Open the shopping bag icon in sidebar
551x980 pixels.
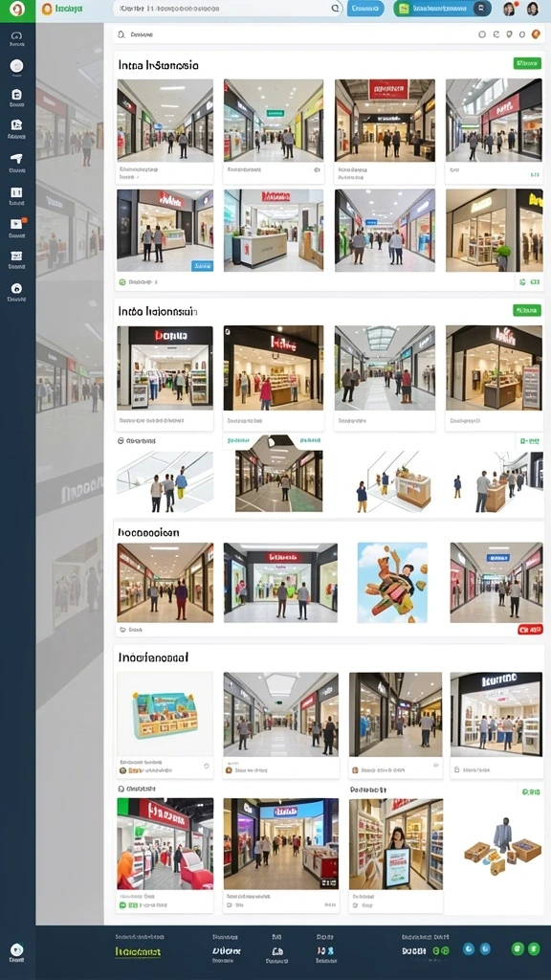click(x=17, y=95)
